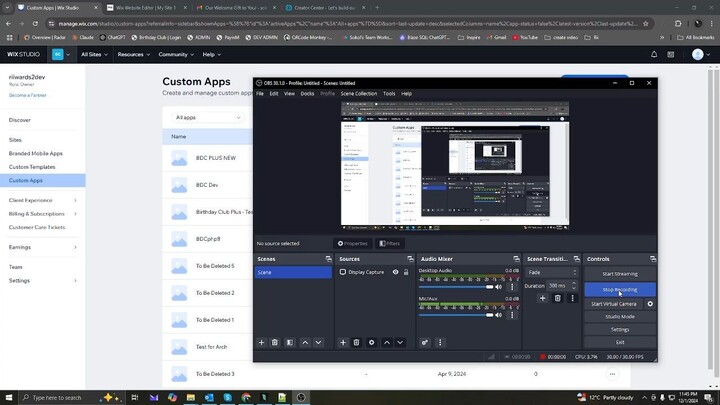Open Resources dropdown in Wix header
720x405 pixels.
134,54
